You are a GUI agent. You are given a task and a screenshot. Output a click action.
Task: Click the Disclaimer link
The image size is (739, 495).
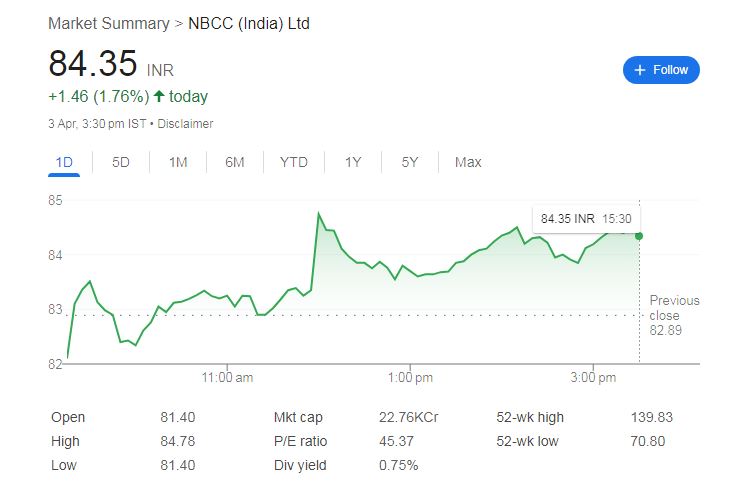(185, 124)
